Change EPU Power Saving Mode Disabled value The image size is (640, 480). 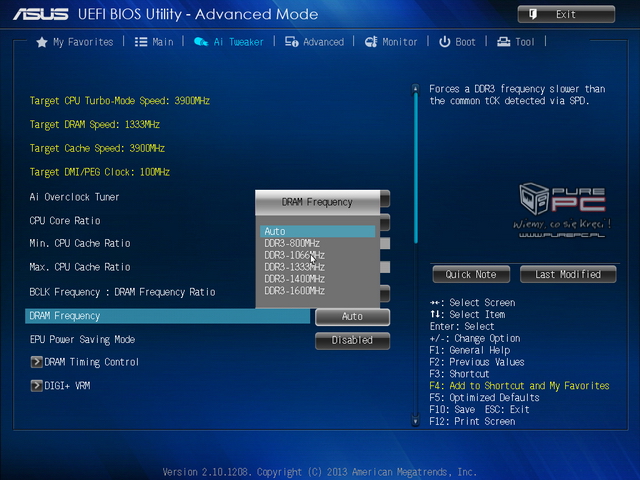click(x=352, y=340)
